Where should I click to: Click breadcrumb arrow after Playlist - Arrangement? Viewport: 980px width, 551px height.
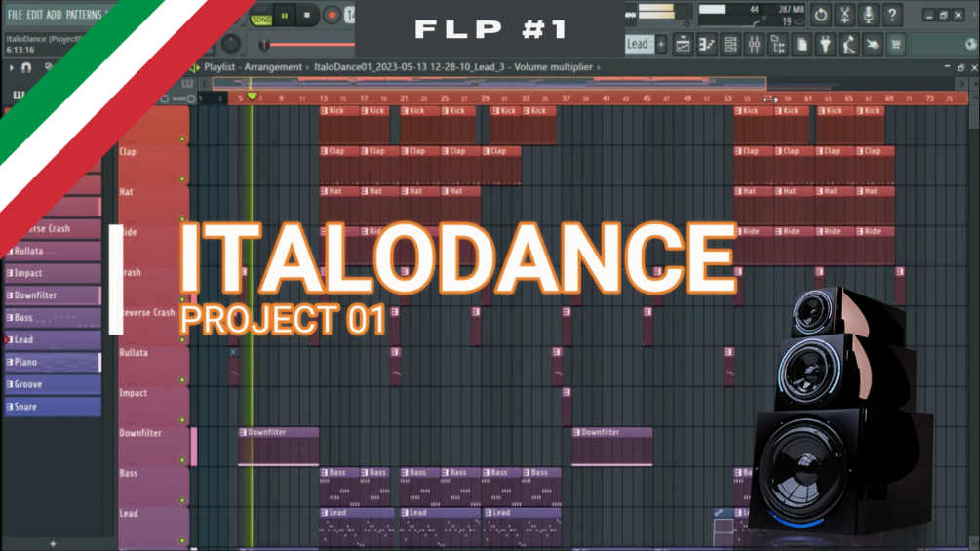coord(307,67)
